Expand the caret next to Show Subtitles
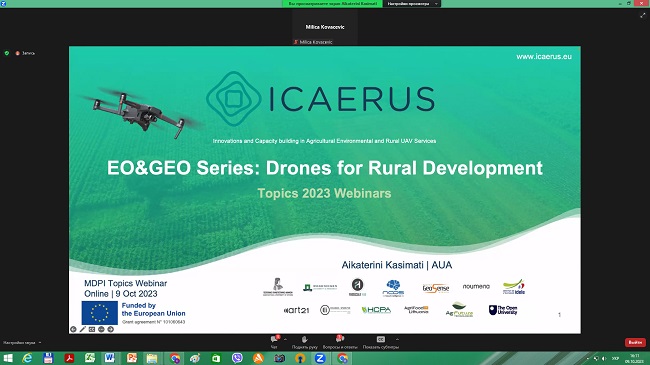Screen dimensions: 650x365 pos(397,339)
